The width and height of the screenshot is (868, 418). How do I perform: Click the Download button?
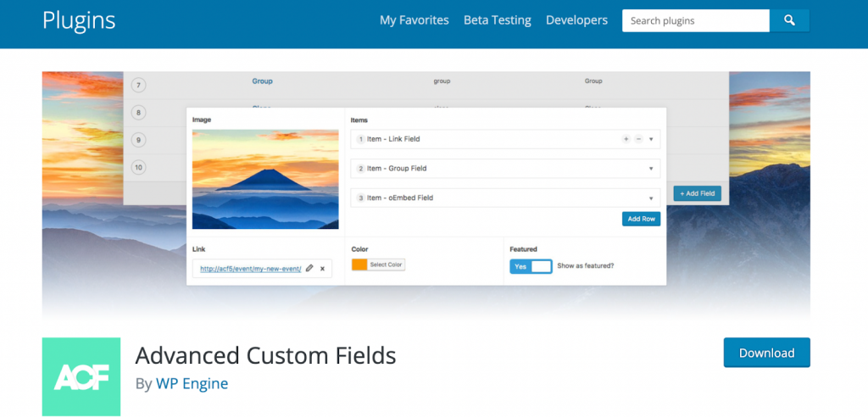tap(766, 353)
